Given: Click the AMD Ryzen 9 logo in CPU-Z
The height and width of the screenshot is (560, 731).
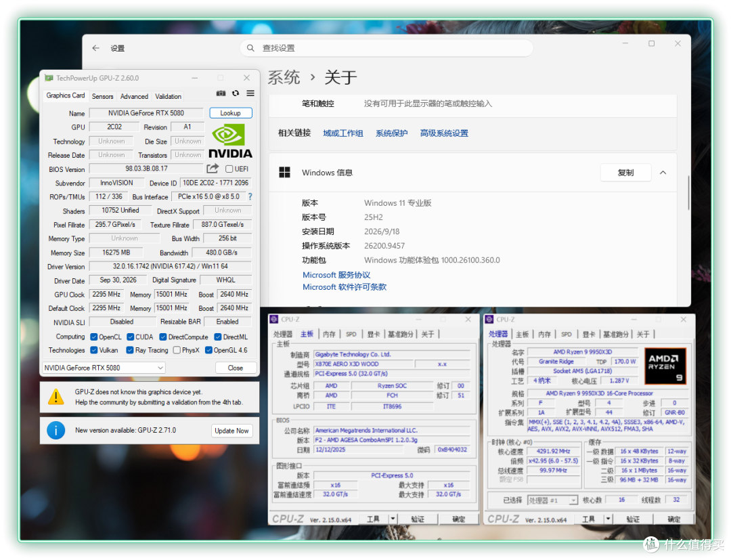Looking at the screenshot, I should click(665, 366).
